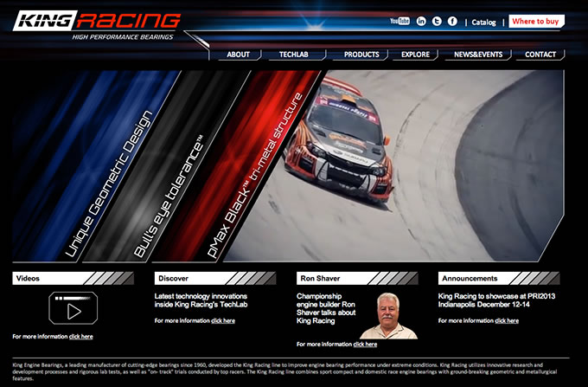Viewport: 588px width, 387px height.
Task: Follow the Announcements click here link
Action: (507, 321)
